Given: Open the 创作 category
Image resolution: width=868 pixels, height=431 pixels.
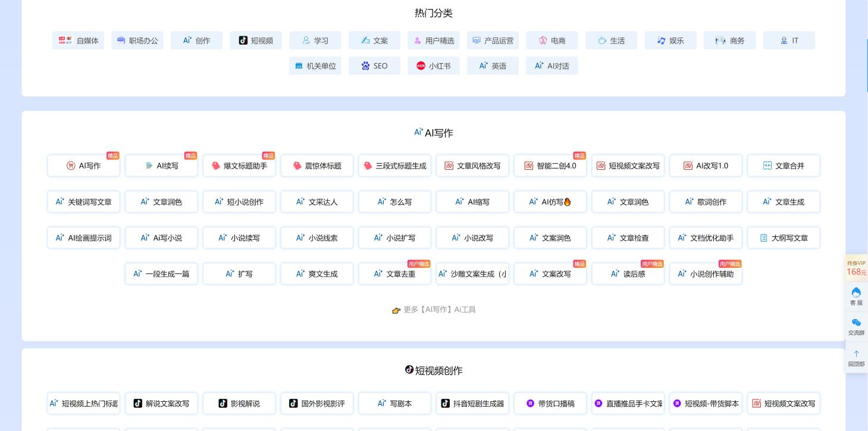Looking at the screenshot, I should click(x=196, y=40).
